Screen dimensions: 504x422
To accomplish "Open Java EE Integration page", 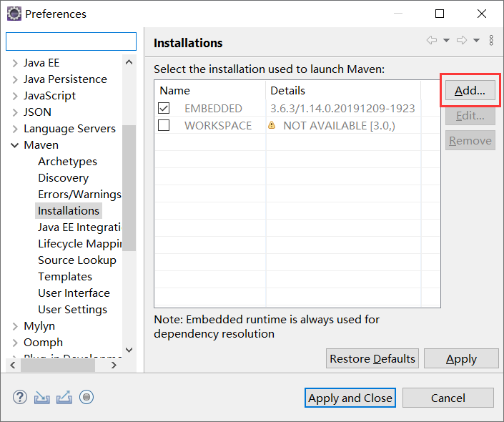I will (x=79, y=227).
